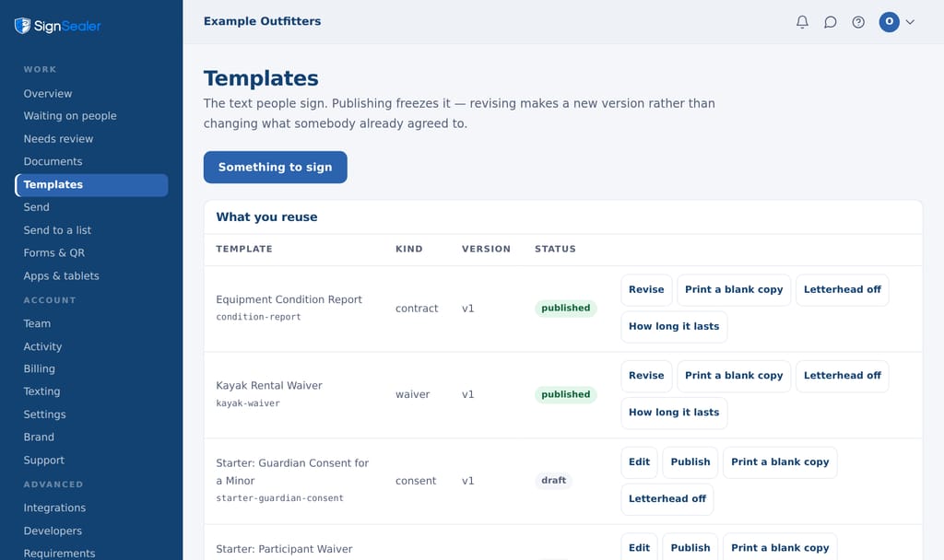The image size is (944, 560).
Task: Click the Kayak Rental Waiver name
Action: point(269,386)
